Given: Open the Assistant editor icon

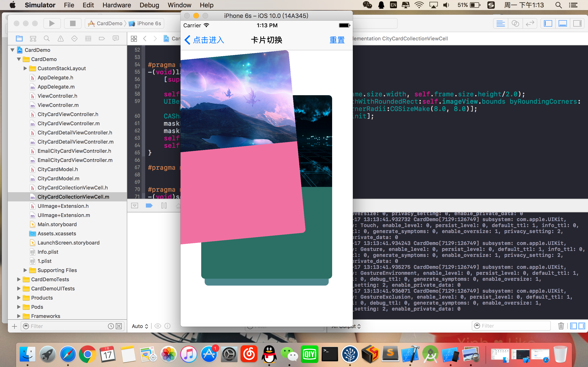Looking at the screenshot, I should click(515, 24).
